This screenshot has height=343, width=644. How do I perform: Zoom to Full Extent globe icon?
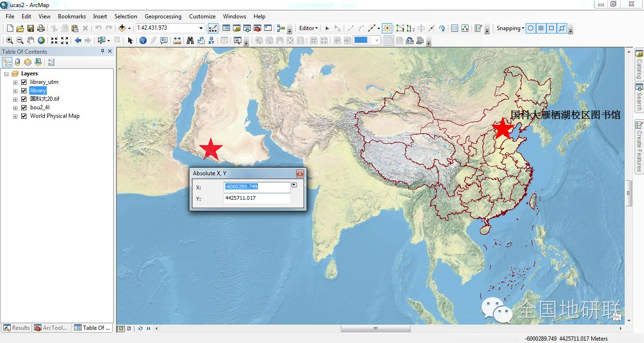[x=41, y=40]
